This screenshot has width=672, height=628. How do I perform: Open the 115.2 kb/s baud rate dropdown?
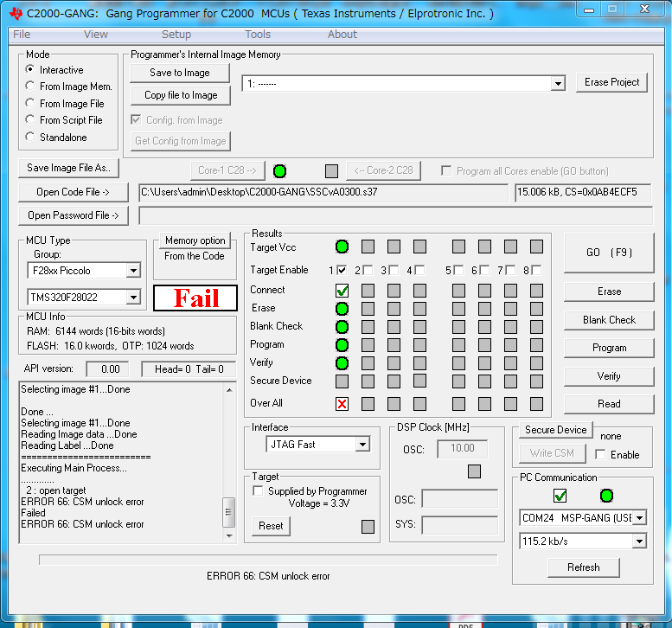tap(639, 541)
